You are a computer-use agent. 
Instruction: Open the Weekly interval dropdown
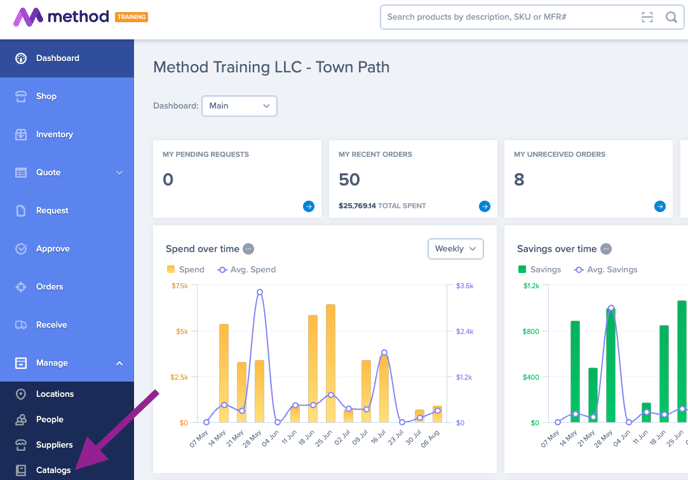[455, 249]
